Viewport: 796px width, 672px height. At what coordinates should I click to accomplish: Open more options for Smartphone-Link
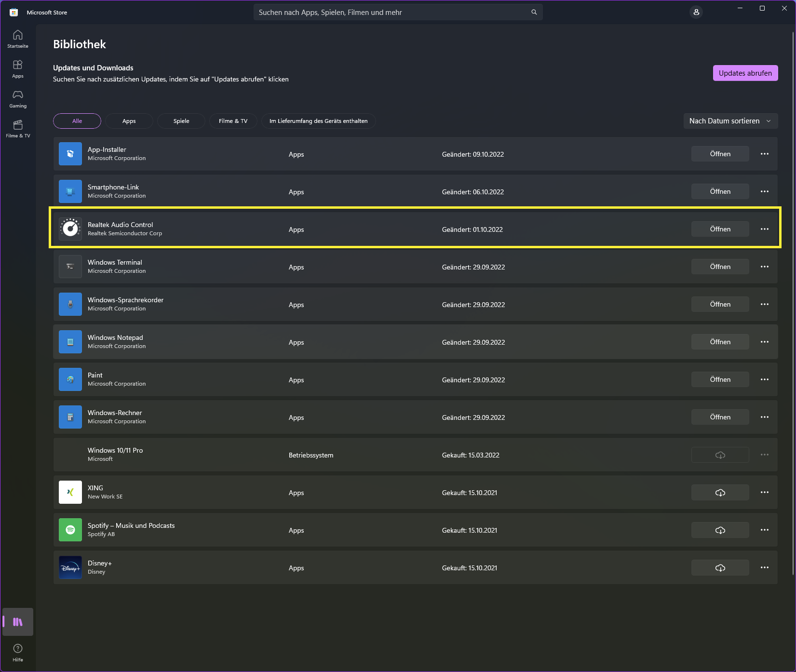(x=765, y=191)
